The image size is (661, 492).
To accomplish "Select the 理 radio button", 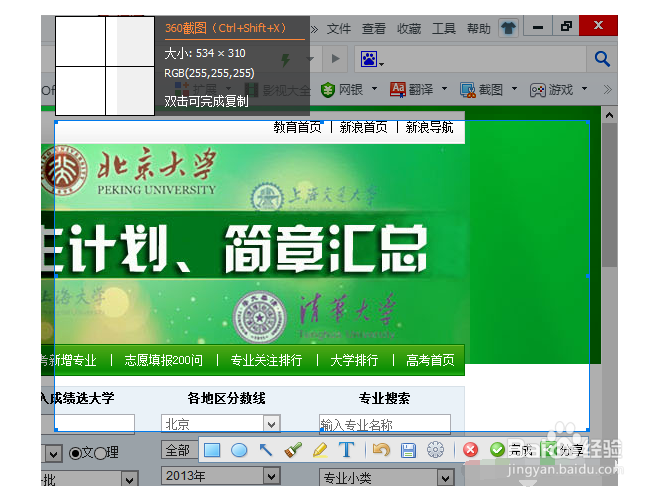I will pos(100,453).
